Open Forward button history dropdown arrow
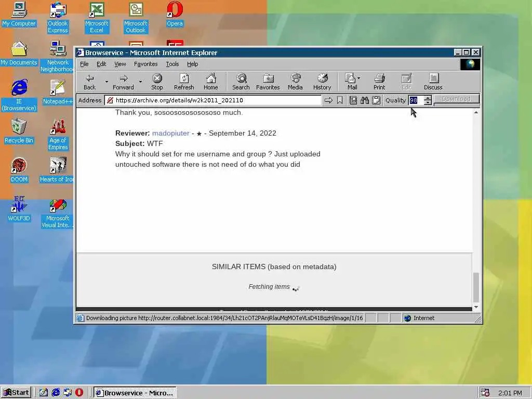The image size is (532, 399). tap(140, 82)
